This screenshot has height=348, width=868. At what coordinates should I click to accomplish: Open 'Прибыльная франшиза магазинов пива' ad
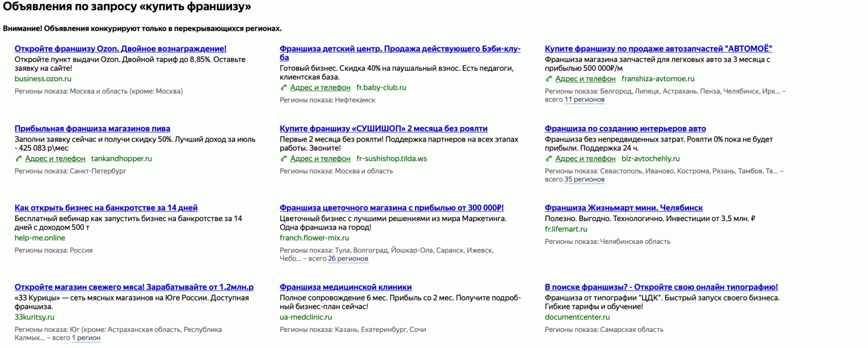click(x=92, y=129)
